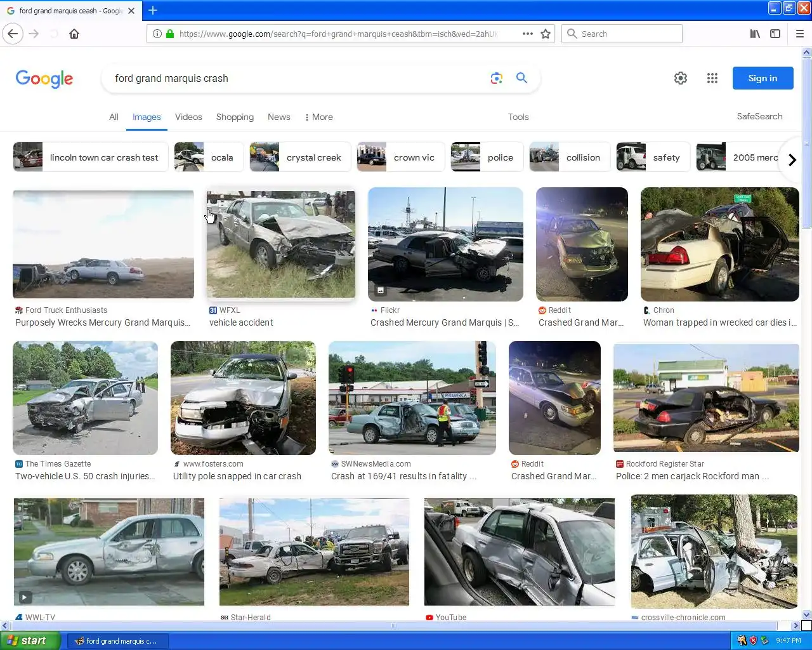The height and width of the screenshot is (650, 812).
Task: Select the ford grand marquis taskbar item
Action: (x=119, y=641)
